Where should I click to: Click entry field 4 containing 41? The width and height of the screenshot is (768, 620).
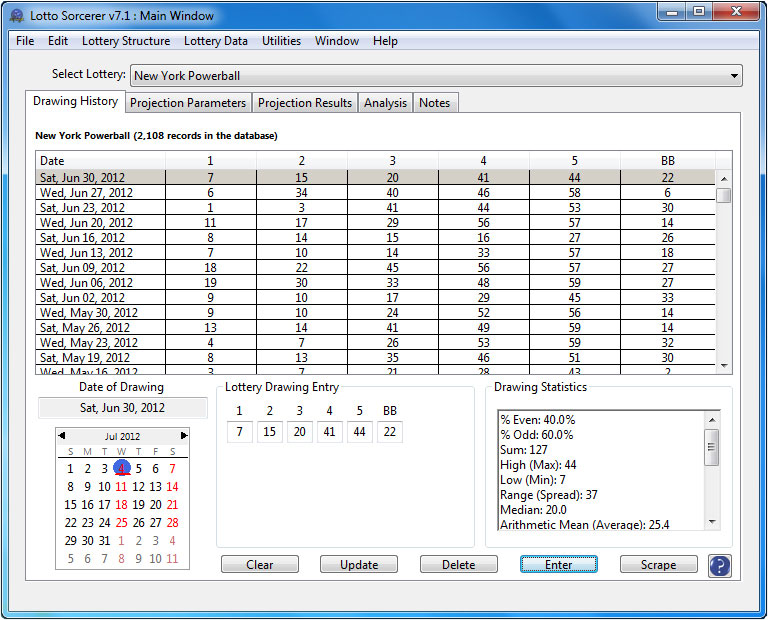[x=330, y=432]
